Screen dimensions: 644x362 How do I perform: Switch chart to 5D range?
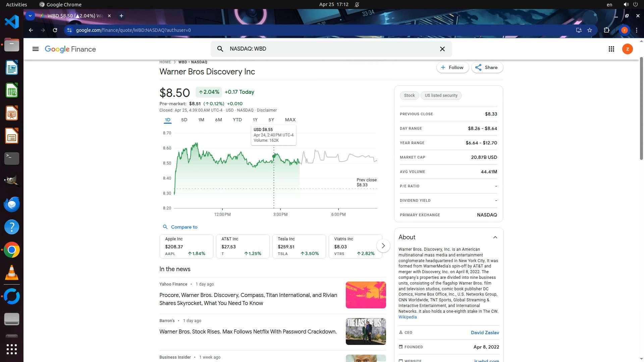tap(184, 120)
